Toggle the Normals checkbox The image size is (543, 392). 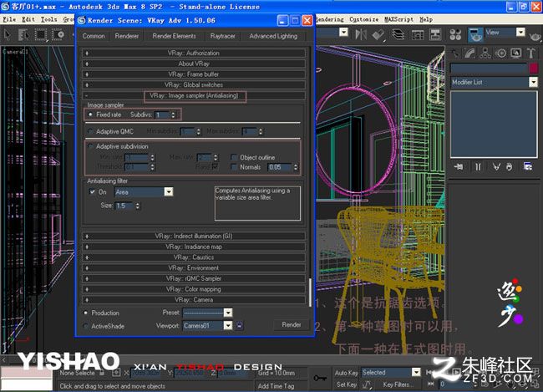(234, 167)
